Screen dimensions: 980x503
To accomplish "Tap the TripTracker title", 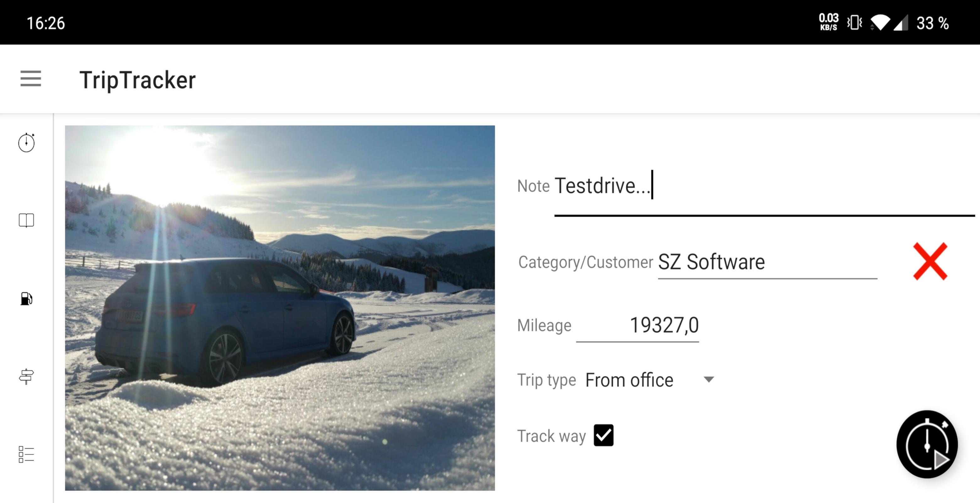I will click(x=137, y=80).
